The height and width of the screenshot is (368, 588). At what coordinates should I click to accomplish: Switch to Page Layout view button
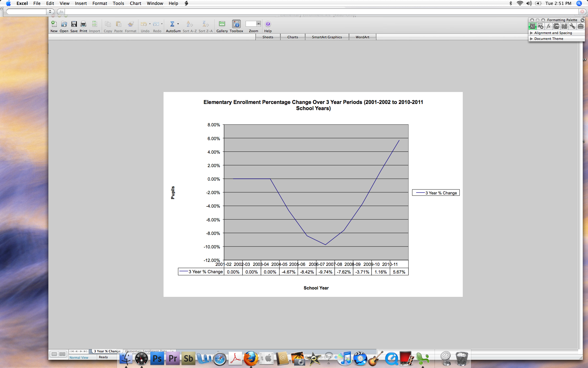[62, 354]
